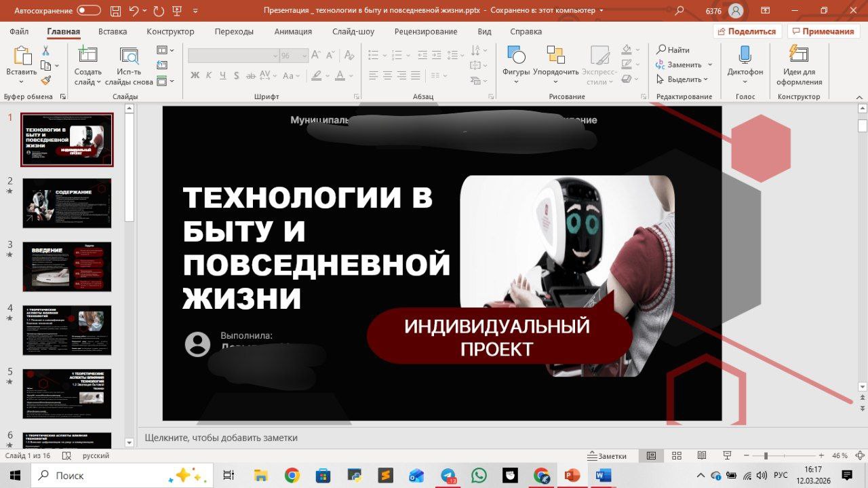
Task: Switch to Слайд-шоу tab
Action: click(353, 31)
